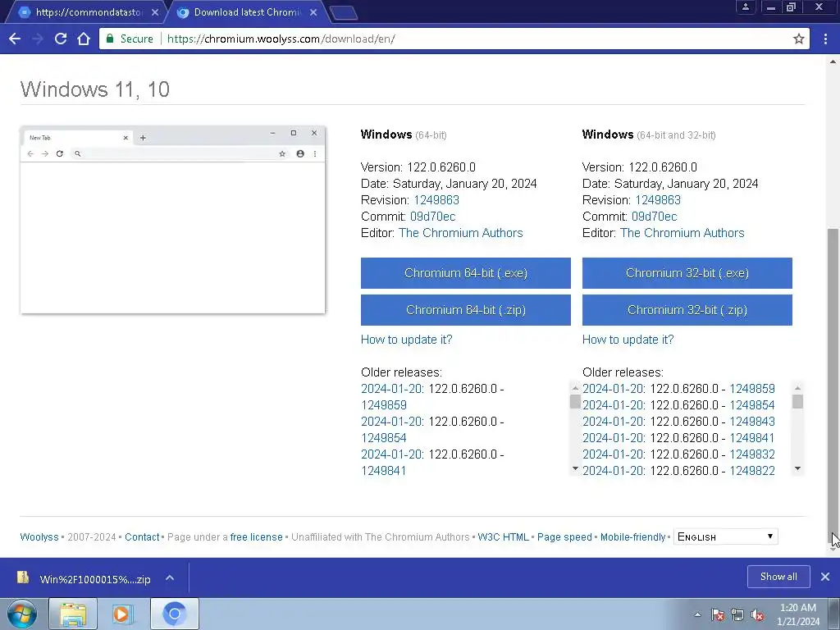
Task: Open the free license link
Action: [256, 536]
